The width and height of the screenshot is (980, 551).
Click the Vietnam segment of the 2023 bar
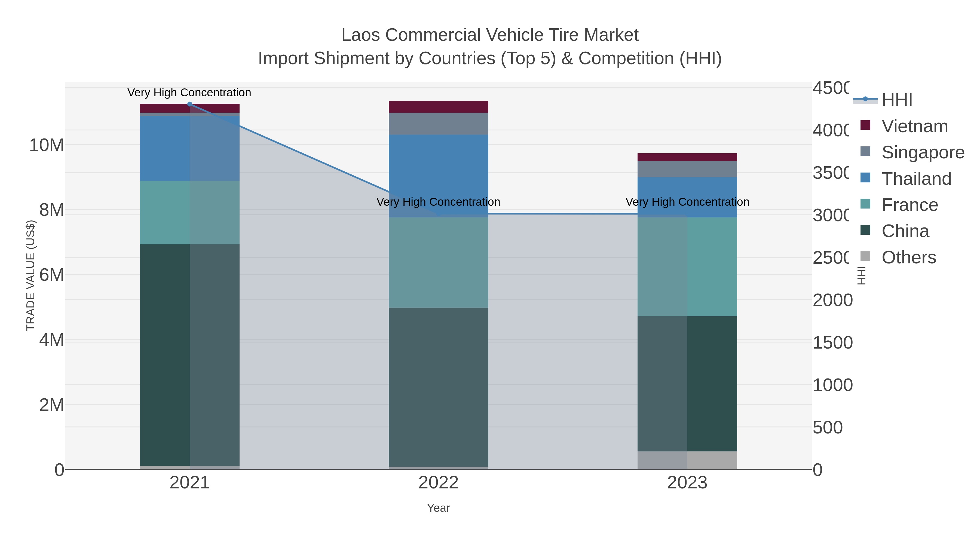pos(687,157)
